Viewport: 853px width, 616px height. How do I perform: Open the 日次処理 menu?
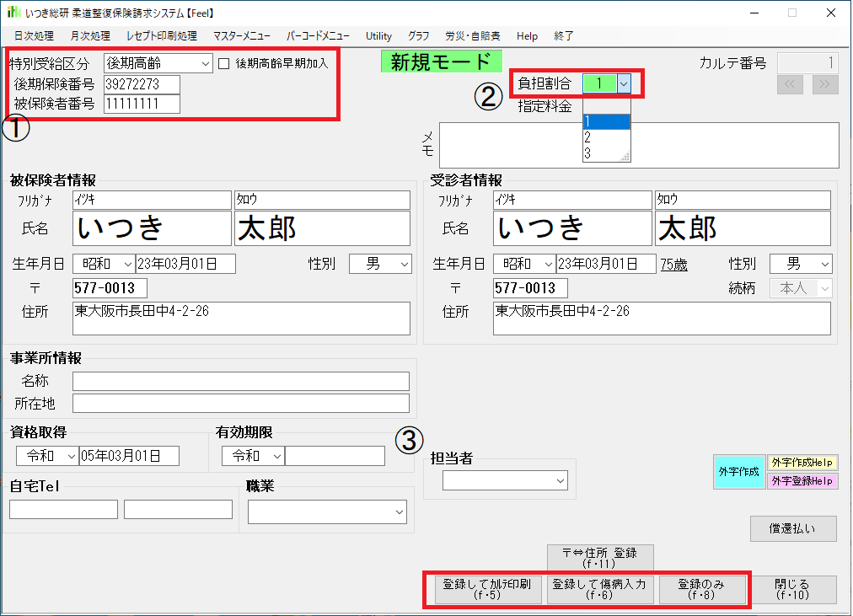click(34, 36)
